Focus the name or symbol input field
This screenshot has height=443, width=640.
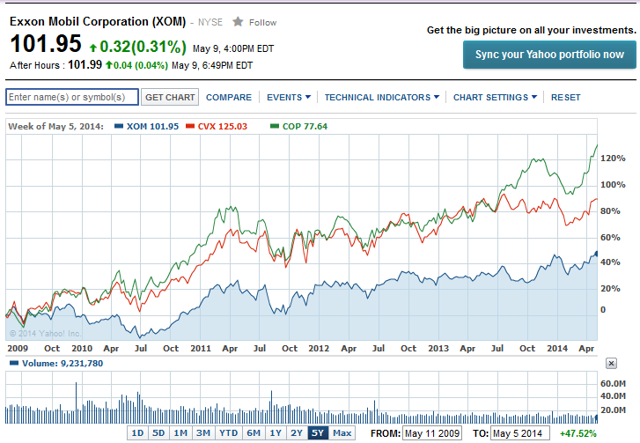tap(72, 97)
